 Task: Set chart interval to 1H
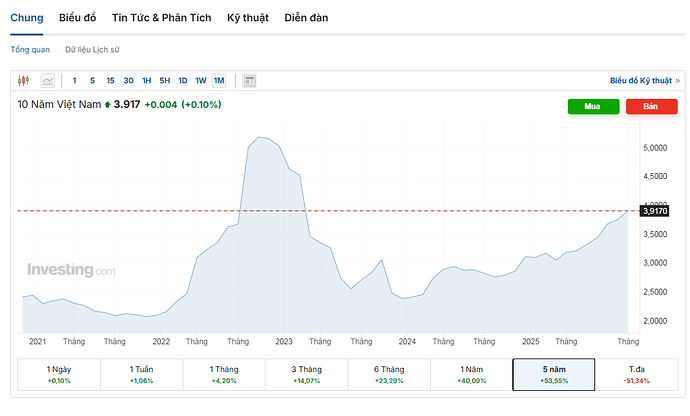[146, 80]
